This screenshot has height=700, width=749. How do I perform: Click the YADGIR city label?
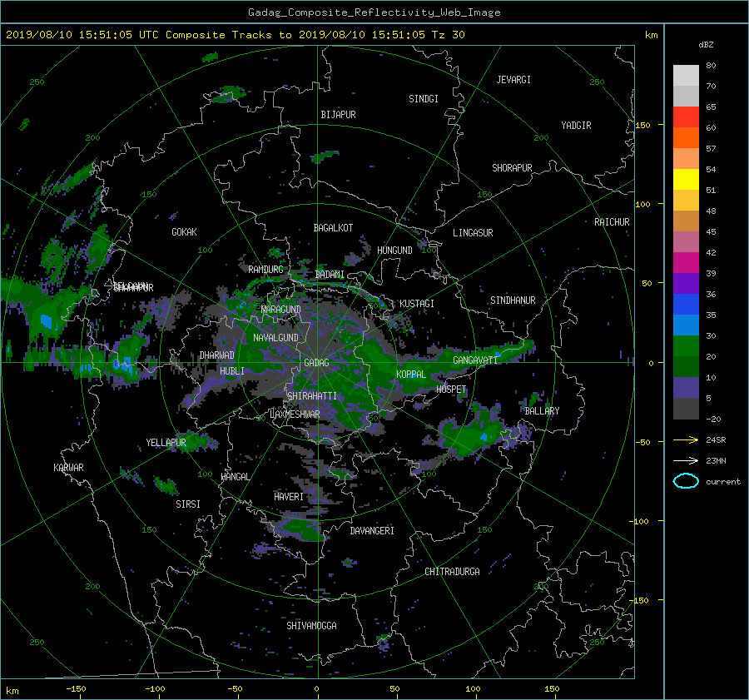coord(576,126)
